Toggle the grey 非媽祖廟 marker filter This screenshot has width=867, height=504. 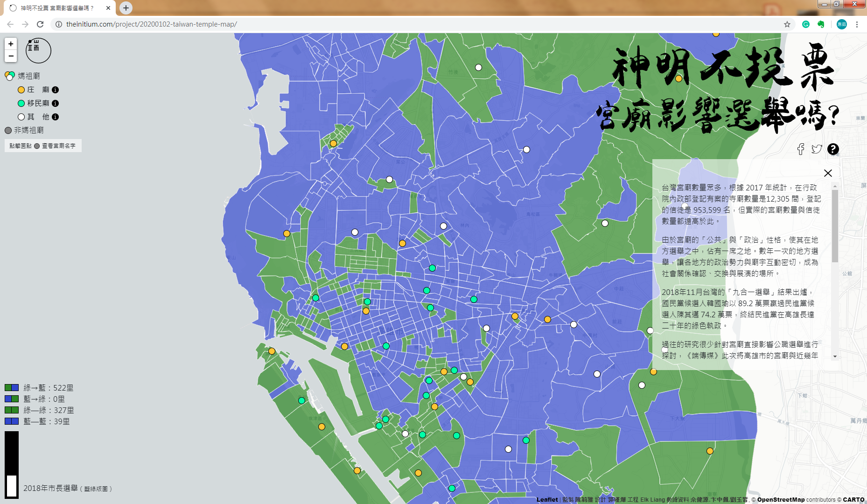[x=8, y=130]
